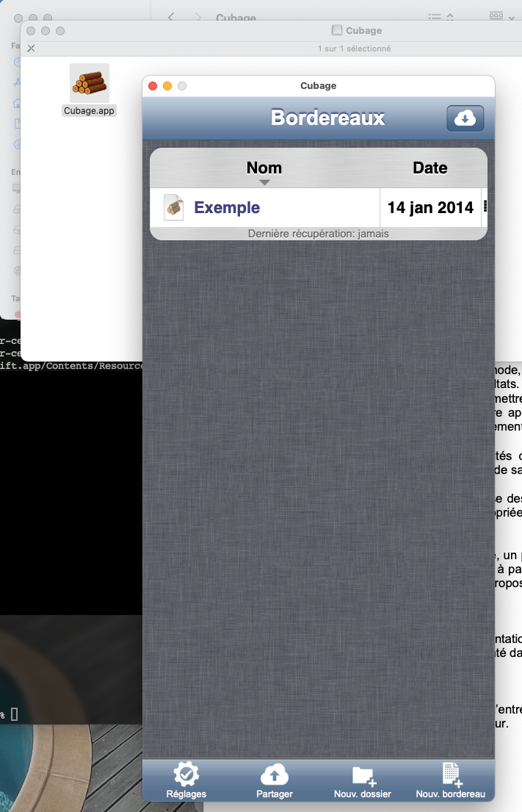Screen dimensions: 522x812
Task: Sort list by Nom column header
Action: click(264, 168)
